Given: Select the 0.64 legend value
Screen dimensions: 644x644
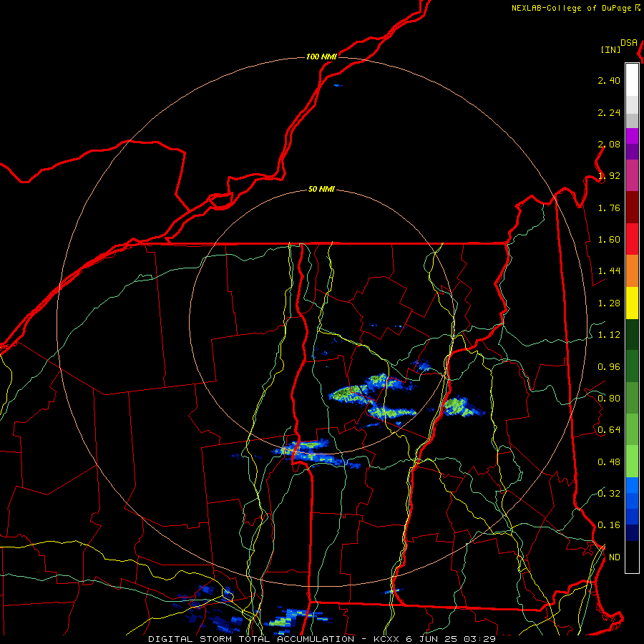Looking at the screenshot, I should pyautogui.click(x=609, y=430).
